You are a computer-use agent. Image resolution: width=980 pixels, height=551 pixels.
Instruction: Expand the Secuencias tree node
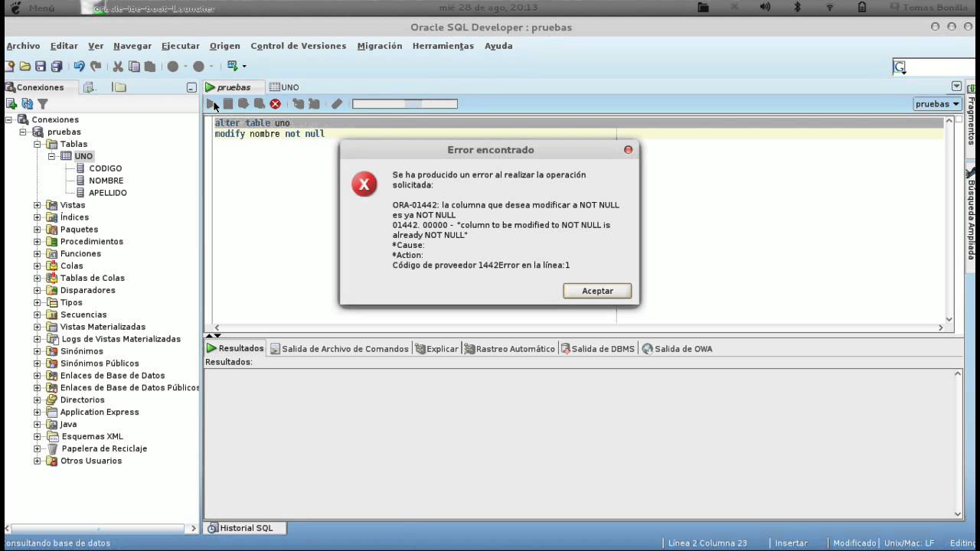tap(37, 315)
